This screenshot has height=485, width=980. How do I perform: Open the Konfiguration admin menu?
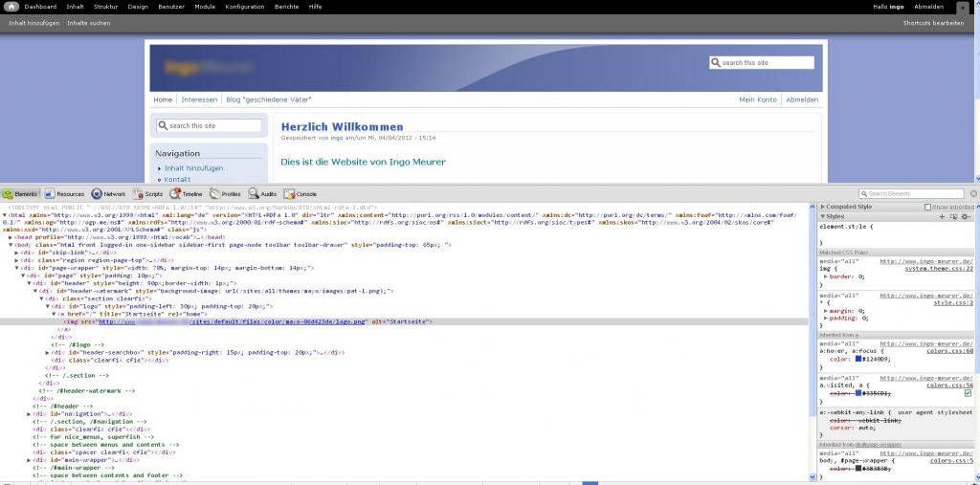(x=244, y=7)
